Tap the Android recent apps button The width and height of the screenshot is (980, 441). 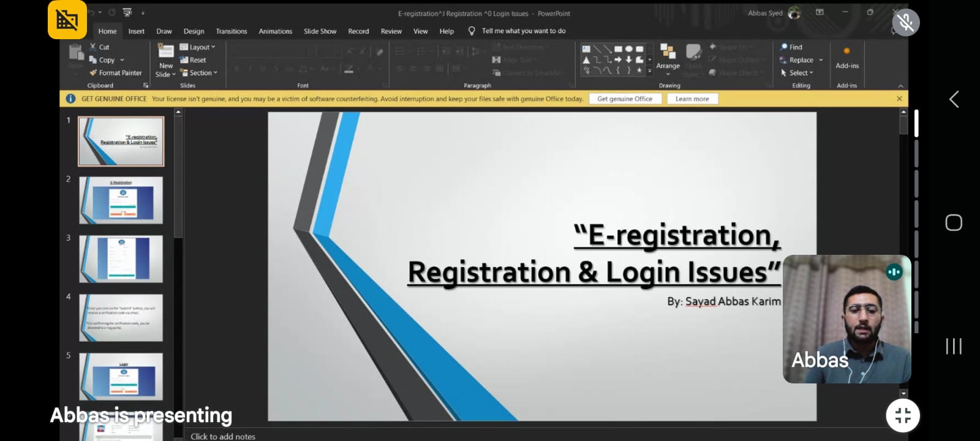[x=954, y=346]
